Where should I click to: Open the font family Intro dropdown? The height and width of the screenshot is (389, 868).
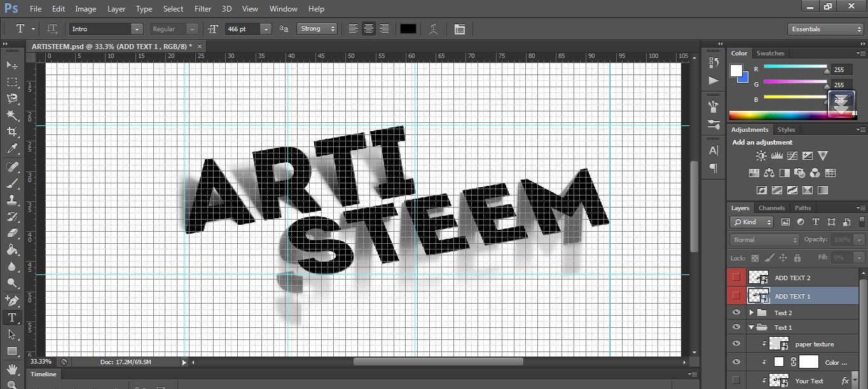pyautogui.click(x=106, y=29)
